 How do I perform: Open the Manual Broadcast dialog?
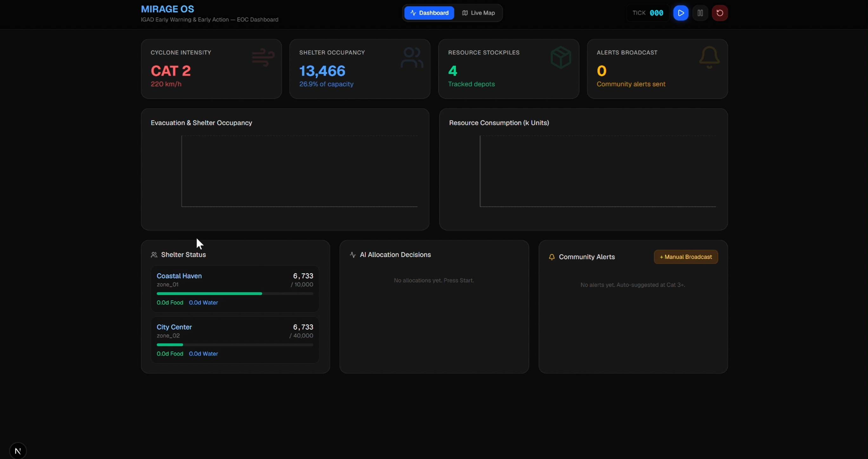(x=686, y=257)
